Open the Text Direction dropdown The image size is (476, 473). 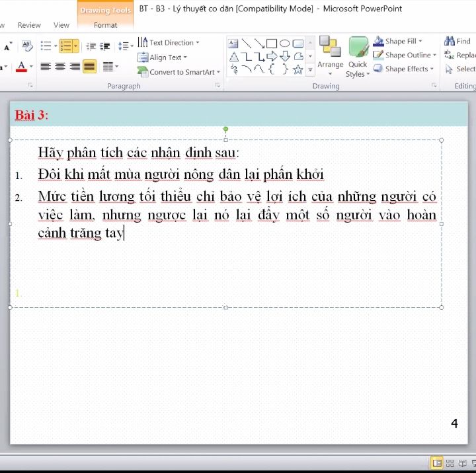(169, 42)
